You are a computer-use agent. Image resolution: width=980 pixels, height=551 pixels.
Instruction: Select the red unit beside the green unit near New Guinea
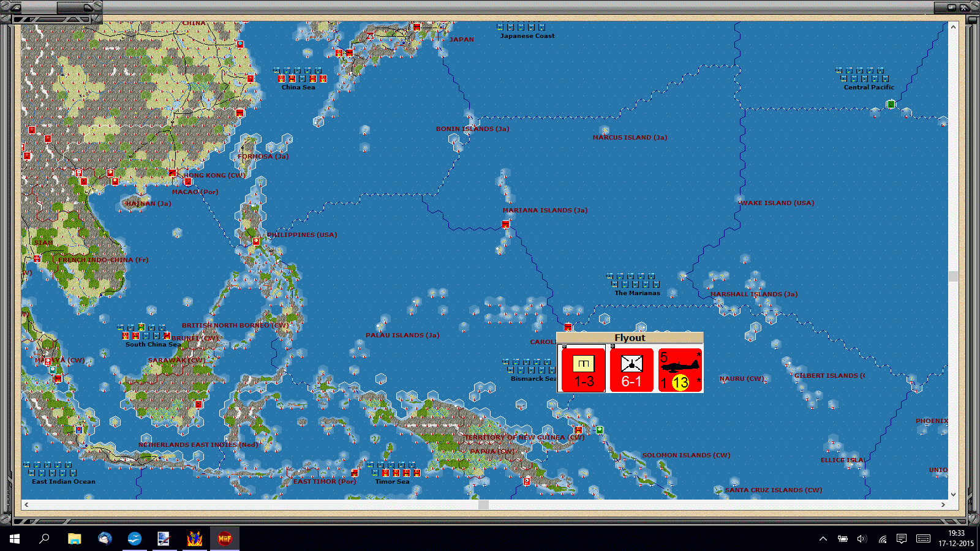point(578,430)
